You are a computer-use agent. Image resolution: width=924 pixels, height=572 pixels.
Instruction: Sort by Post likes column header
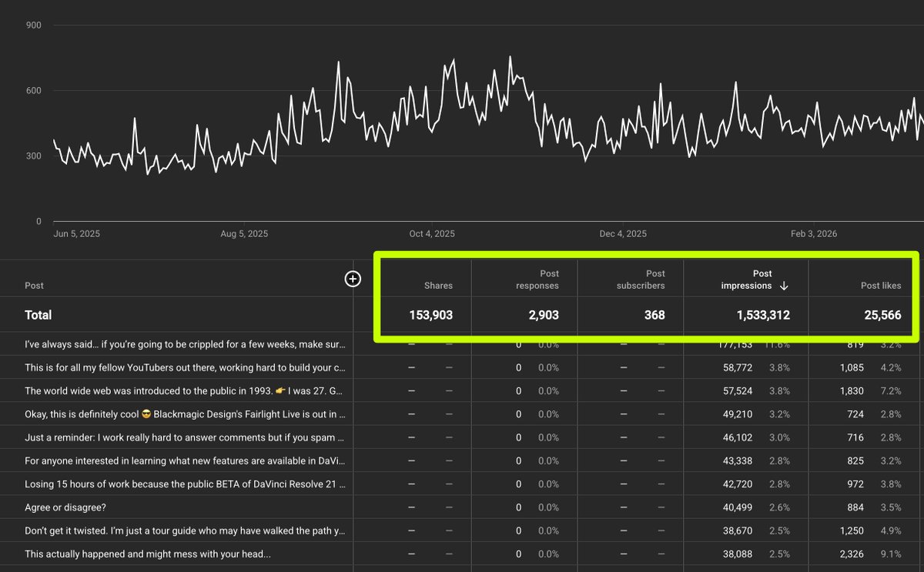click(881, 286)
